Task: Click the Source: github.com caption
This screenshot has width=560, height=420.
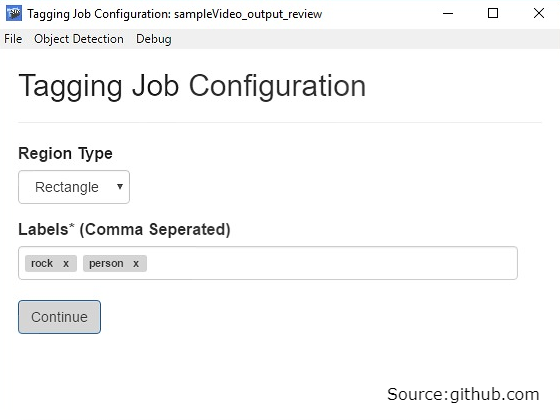Action: [x=463, y=394]
